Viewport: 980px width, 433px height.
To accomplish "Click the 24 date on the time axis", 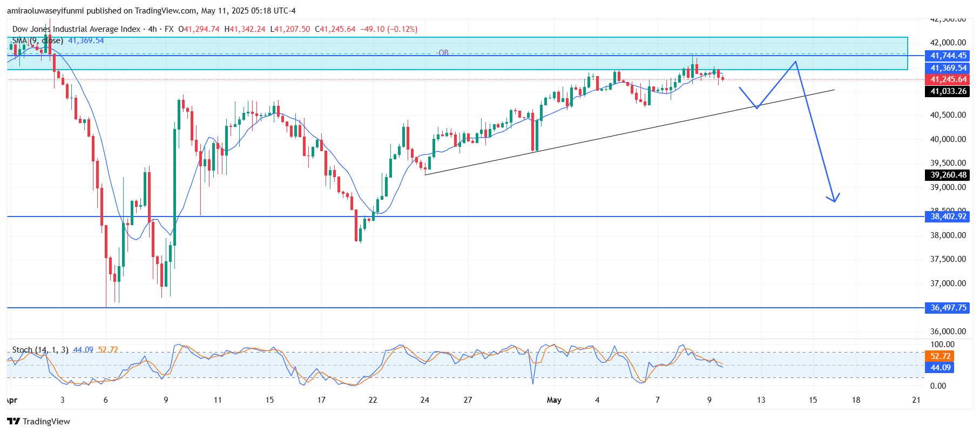I will (x=425, y=400).
